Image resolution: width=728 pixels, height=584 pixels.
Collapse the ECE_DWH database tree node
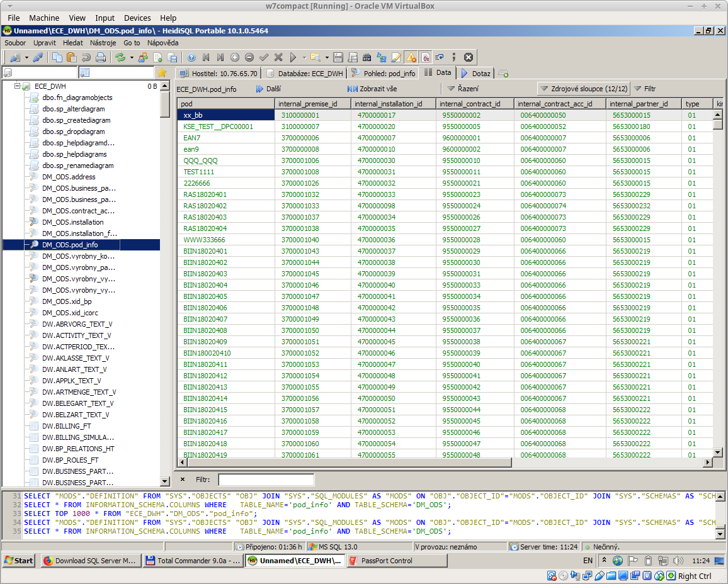16,86
